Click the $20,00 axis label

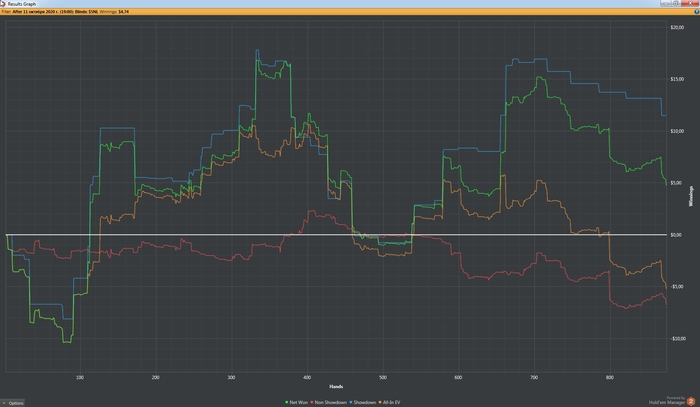677,27
